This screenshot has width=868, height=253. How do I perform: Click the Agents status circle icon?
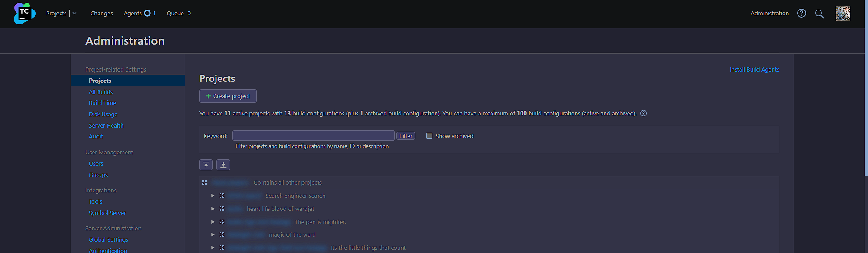point(147,13)
